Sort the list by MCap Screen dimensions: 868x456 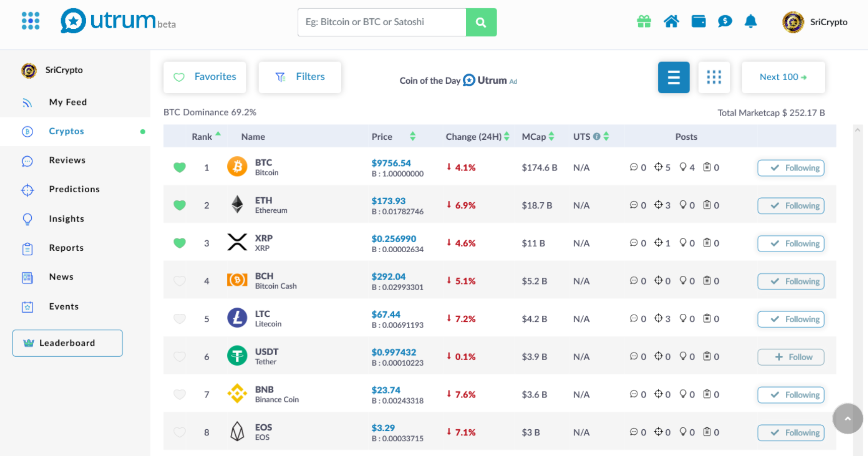pos(552,136)
